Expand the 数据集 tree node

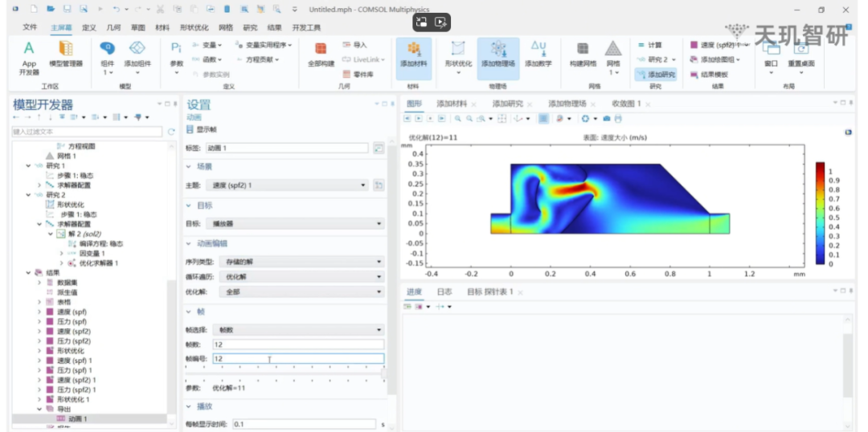(x=39, y=282)
